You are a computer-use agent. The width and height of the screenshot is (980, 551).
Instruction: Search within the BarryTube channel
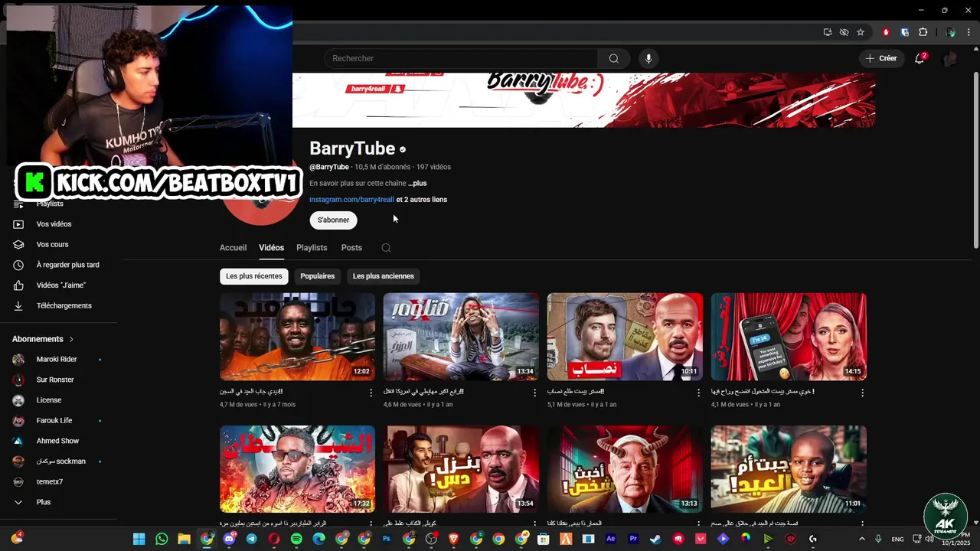tap(386, 248)
